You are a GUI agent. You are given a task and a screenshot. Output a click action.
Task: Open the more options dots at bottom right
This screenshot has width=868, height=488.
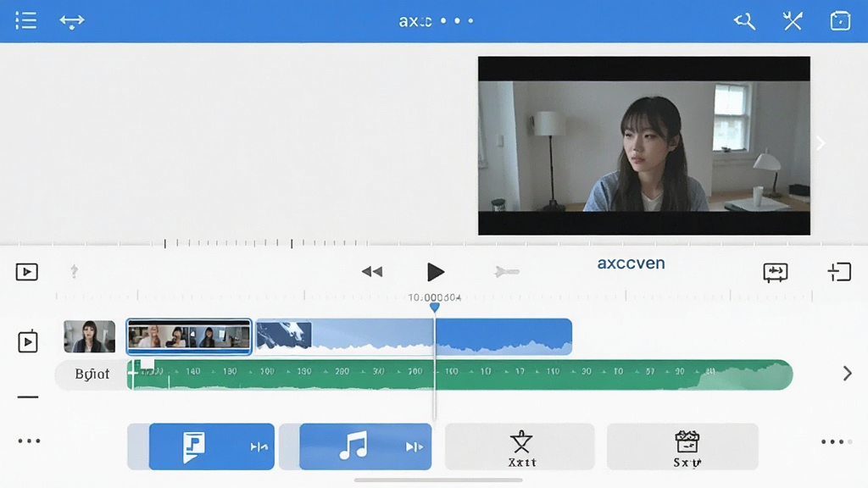click(x=836, y=441)
